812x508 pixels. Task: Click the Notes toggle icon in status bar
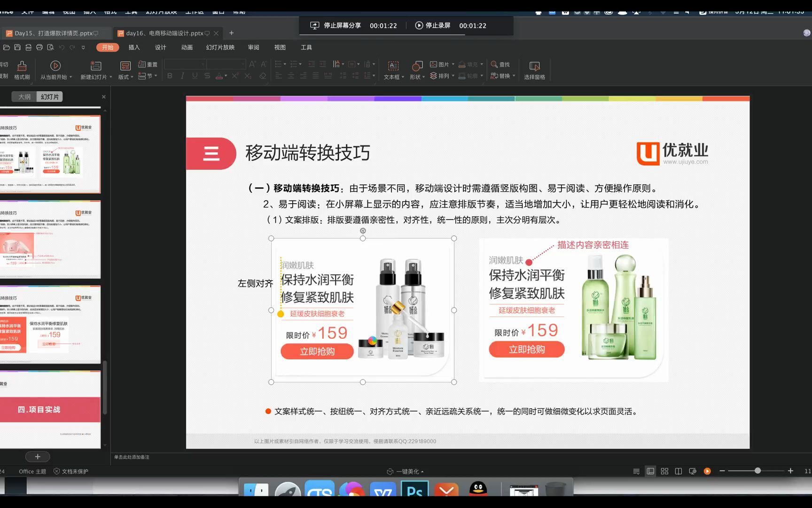tap(636, 471)
